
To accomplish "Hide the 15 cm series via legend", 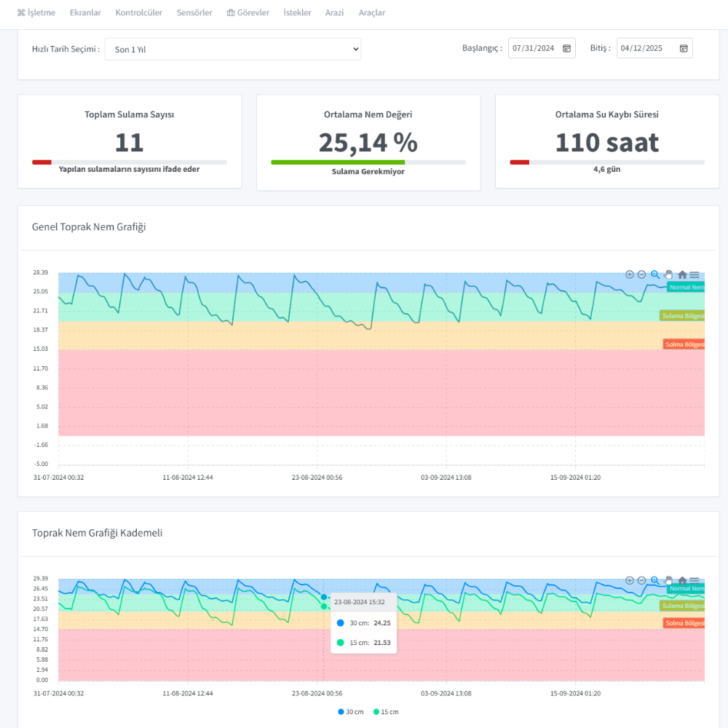I will pyautogui.click(x=384, y=711).
